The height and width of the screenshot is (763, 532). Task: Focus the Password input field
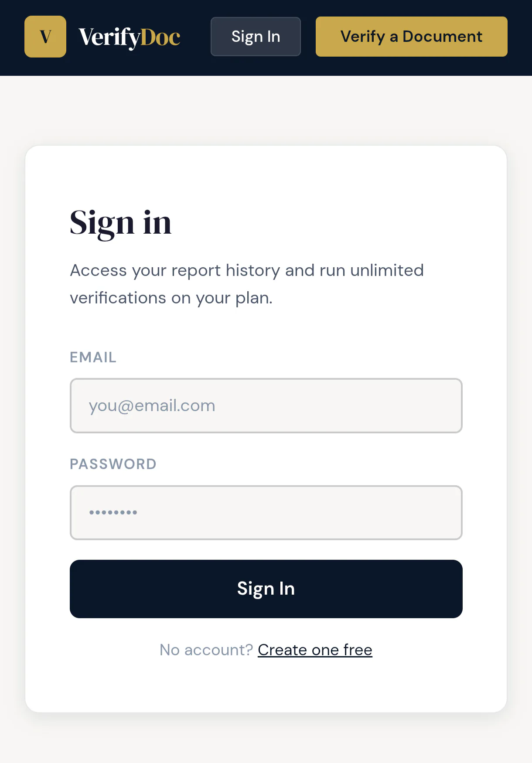pos(266,513)
